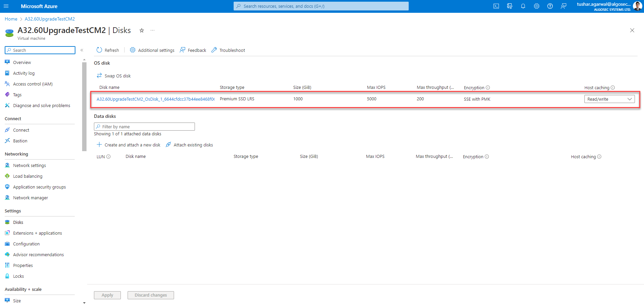Open the OS disk name link
644x305 pixels.
click(x=155, y=99)
